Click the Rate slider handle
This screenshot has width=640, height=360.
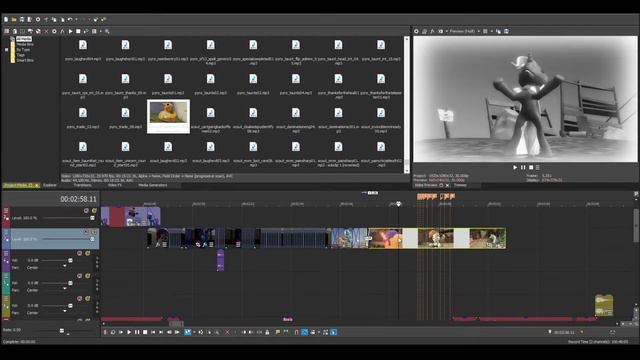pyautogui.click(x=62, y=331)
